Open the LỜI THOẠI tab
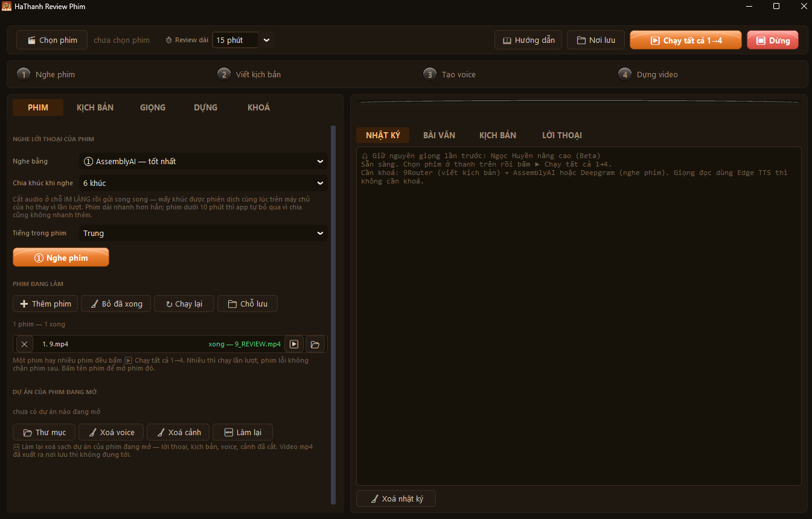This screenshot has height=519, width=812. point(561,135)
